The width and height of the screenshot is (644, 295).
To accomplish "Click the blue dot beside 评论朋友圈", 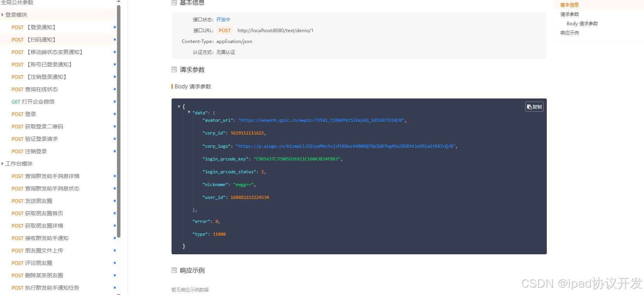I will coord(115,263).
